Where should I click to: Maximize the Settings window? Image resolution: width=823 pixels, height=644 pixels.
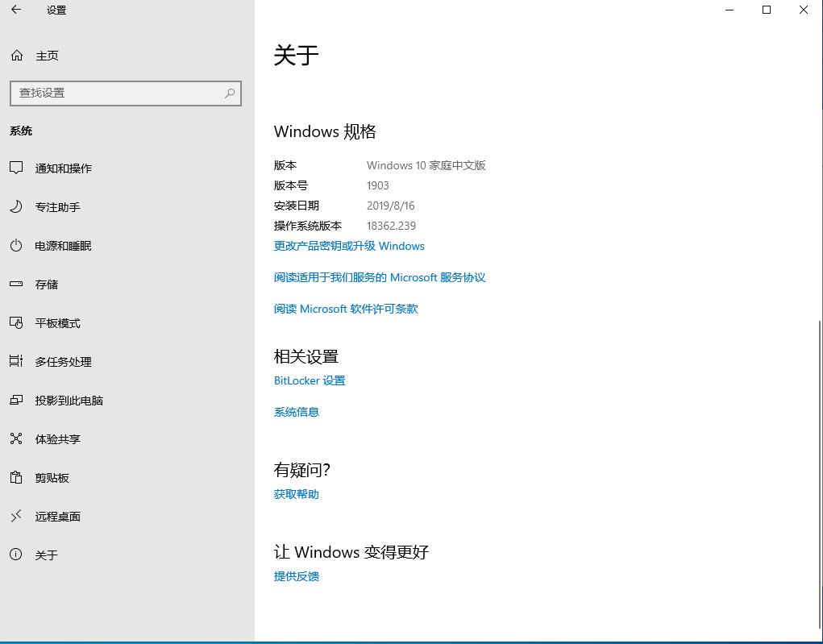[767, 10]
